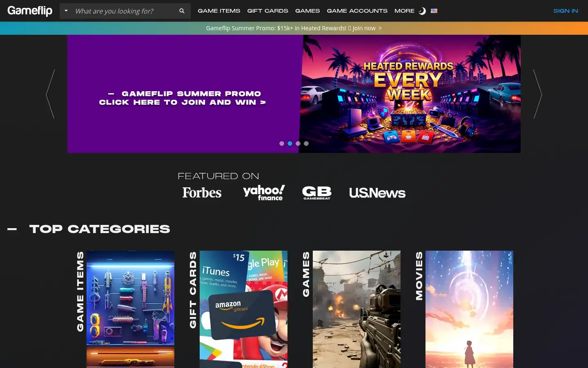Focus the 'What are you looking for?' search field
The image size is (588, 368).
[x=125, y=11]
